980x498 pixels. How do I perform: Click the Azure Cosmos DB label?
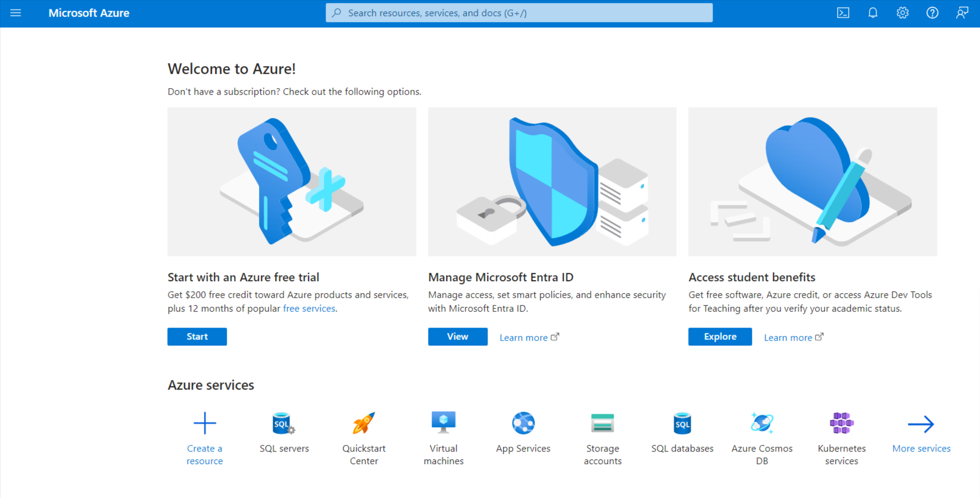(x=762, y=455)
